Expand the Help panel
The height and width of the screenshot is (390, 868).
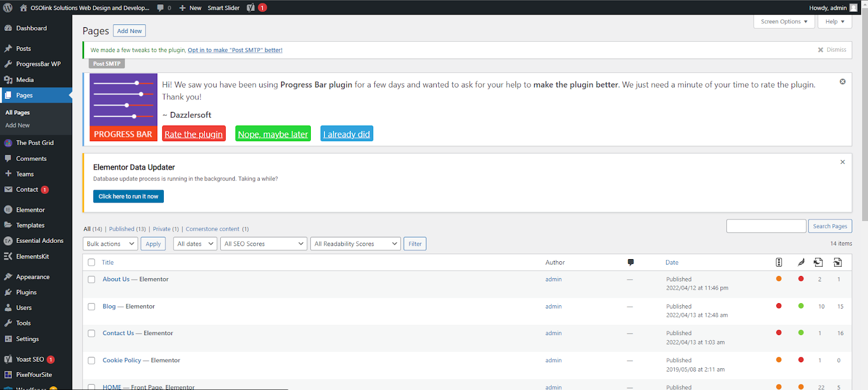pyautogui.click(x=835, y=22)
